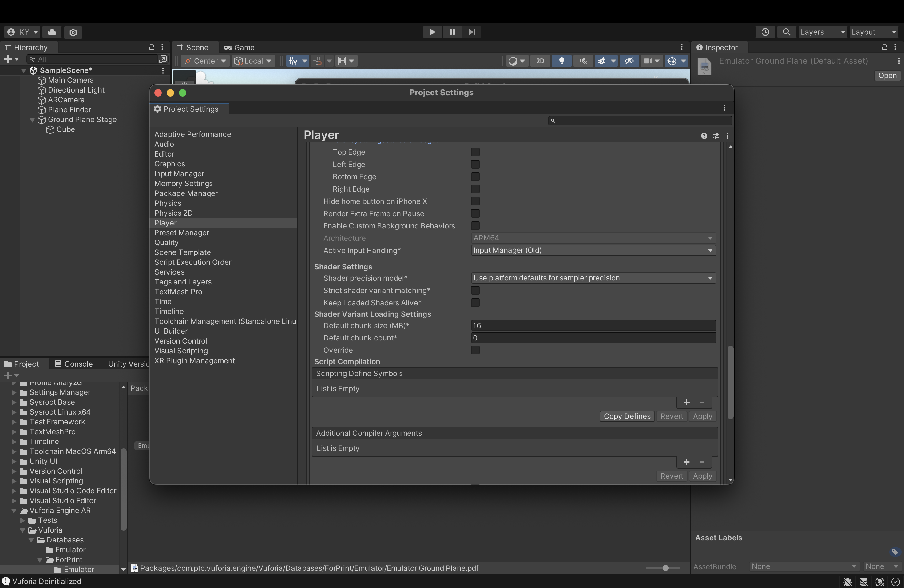904x588 pixels.
Task: Toggle 2D view mode in Scene
Action: click(x=540, y=61)
